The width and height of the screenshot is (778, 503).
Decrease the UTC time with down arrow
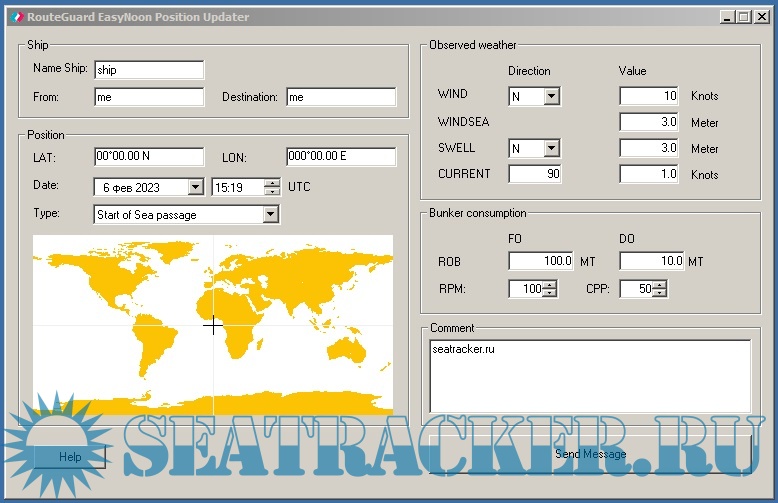click(272, 191)
